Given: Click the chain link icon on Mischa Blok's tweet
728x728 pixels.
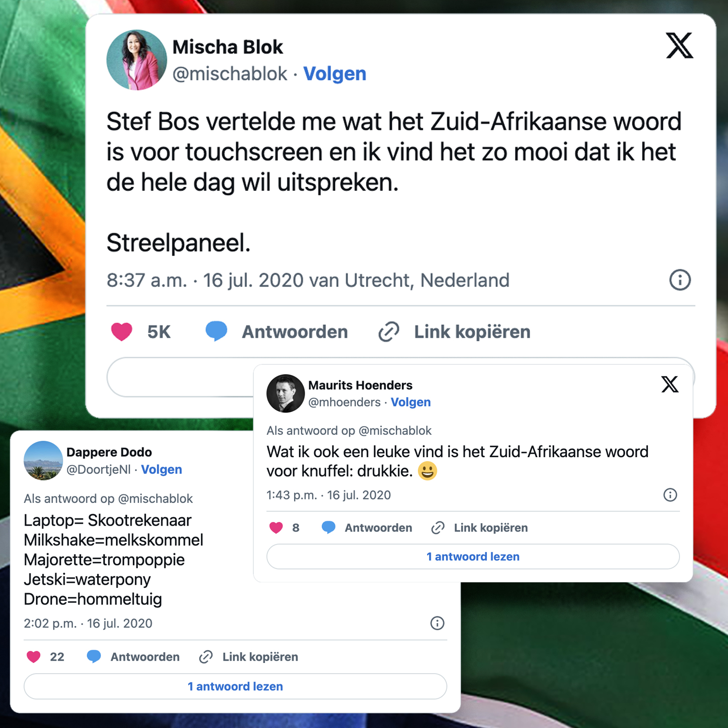Looking at the screenshot, I should click(389, 332).
